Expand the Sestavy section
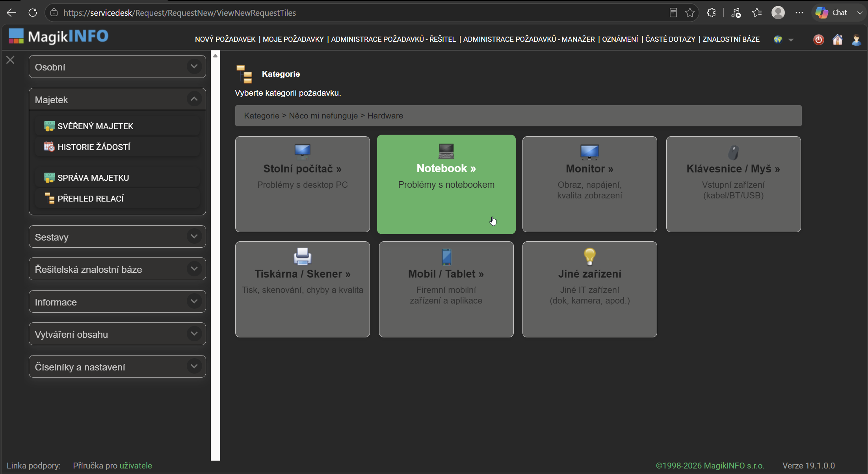This screenshot has width=868, height=474. click(x=117, y=237)
